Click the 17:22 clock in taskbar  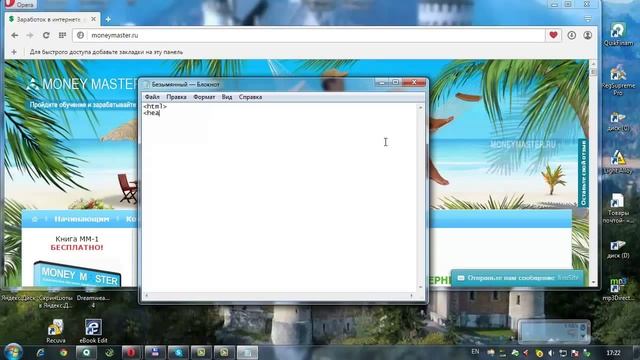(613, 353)
